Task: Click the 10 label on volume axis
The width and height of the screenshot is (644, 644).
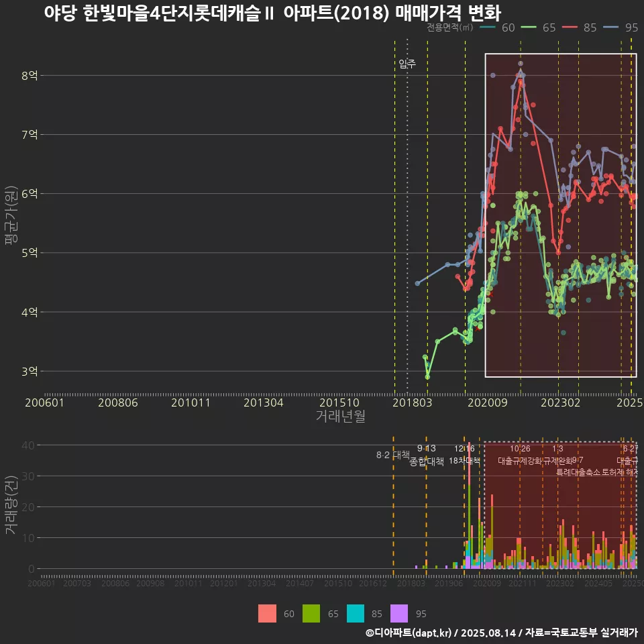Action: pos(28,537)
